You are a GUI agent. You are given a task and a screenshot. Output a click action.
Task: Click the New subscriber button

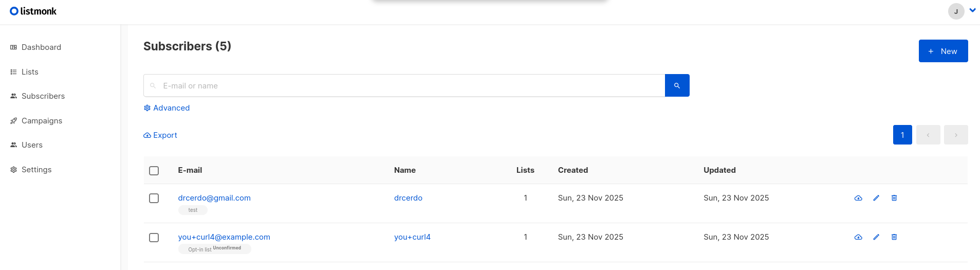(943, 51)
